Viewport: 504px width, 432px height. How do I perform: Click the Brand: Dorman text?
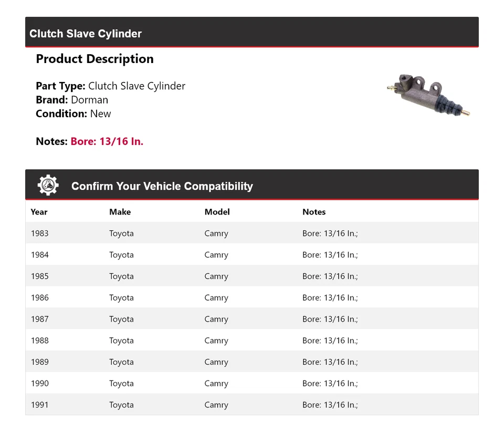pyautogui.click(x=72, y=100)
